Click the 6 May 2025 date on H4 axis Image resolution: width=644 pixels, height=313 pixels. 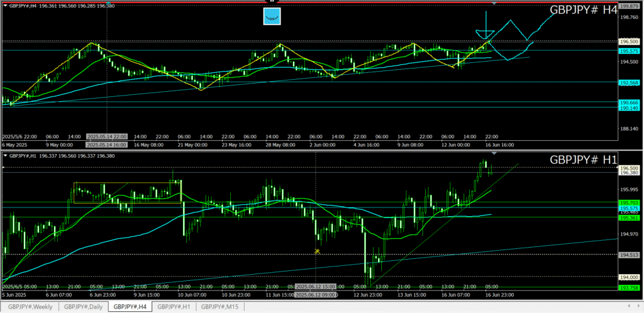(14, 145)
